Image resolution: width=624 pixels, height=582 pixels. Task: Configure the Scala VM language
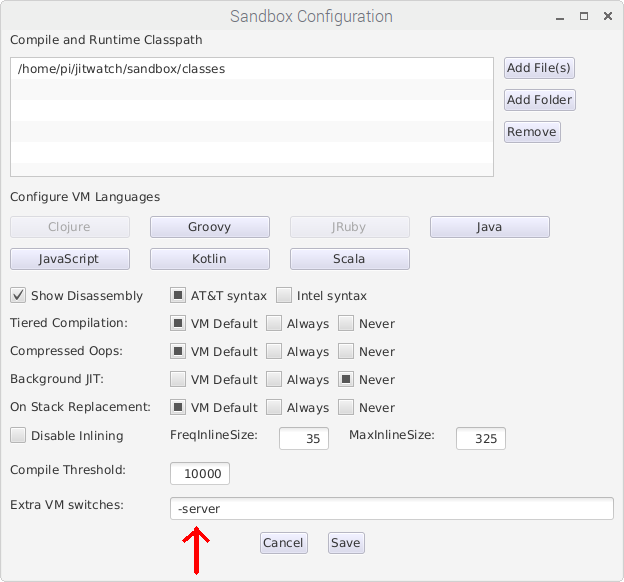349,259
